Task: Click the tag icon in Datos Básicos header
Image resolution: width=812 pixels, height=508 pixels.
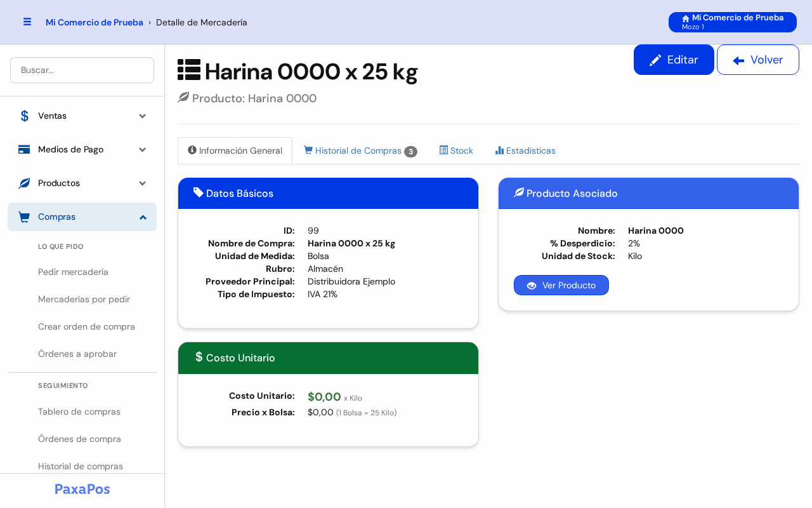Action: click(199, 192)
